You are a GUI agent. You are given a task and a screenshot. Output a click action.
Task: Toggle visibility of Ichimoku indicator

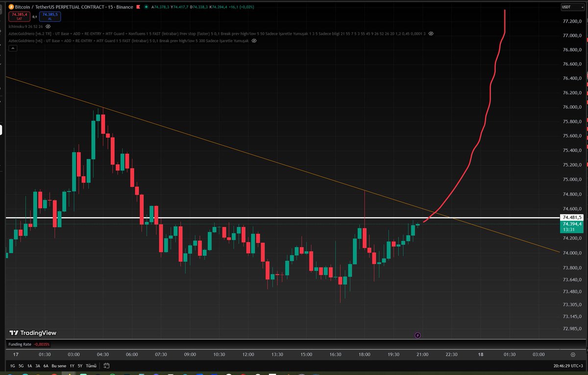(x=48, y=26)
